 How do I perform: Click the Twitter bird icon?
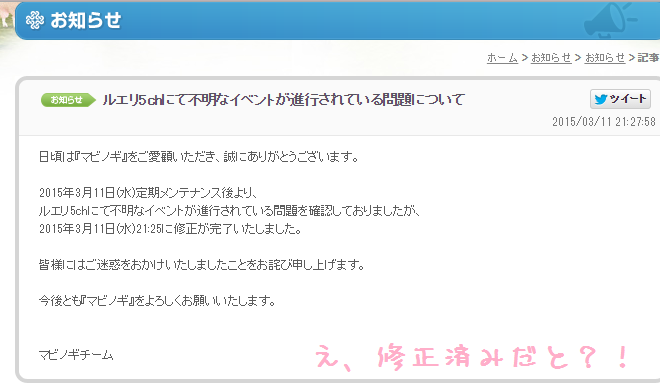click(601, 99)
